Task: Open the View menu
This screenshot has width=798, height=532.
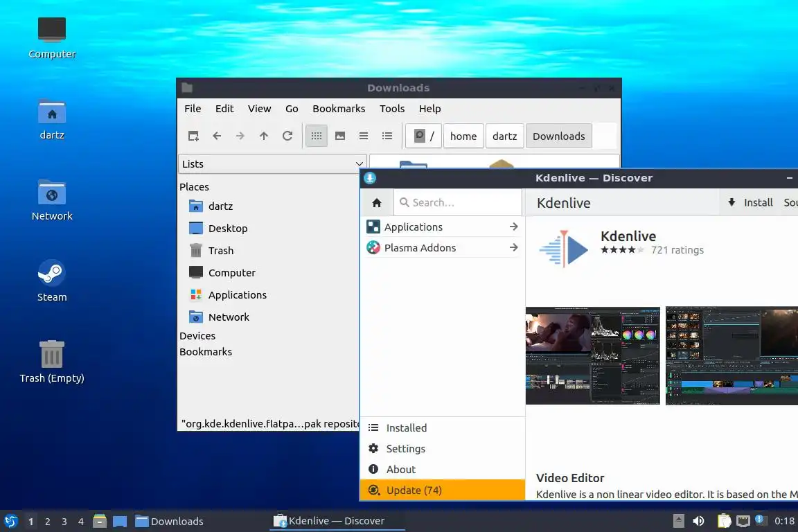Action: (x=260, y=109)
